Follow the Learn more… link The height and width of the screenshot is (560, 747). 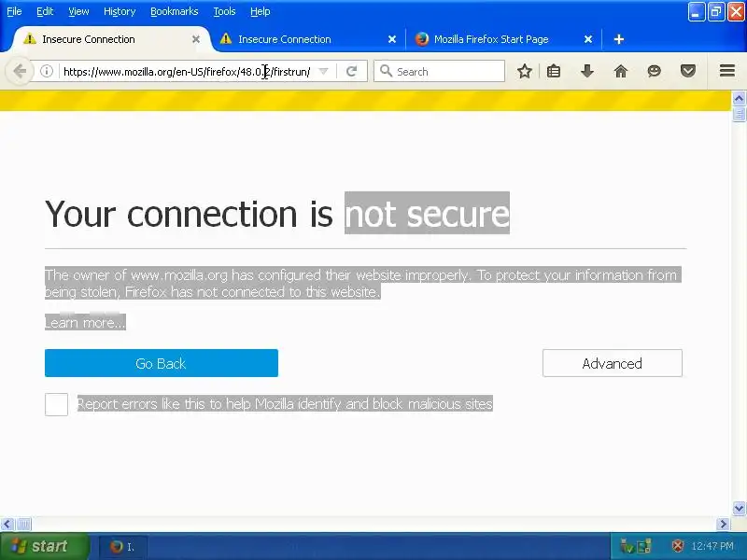(85, 322)
